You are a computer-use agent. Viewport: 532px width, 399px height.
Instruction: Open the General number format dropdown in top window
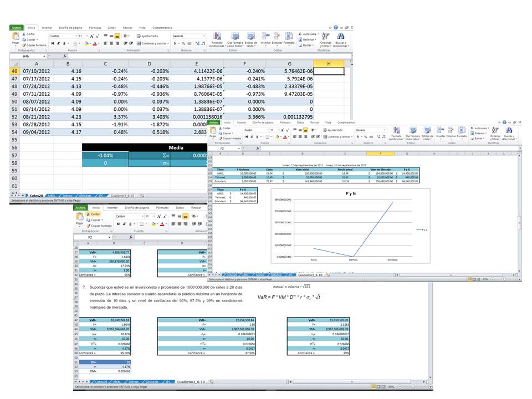click(x=204, y=35)
